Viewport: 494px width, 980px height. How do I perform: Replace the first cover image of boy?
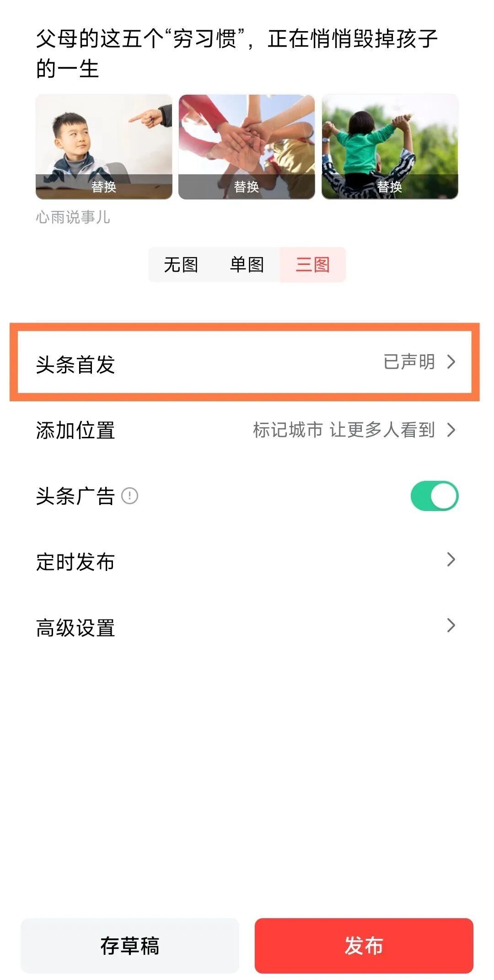tap(104, 187)
